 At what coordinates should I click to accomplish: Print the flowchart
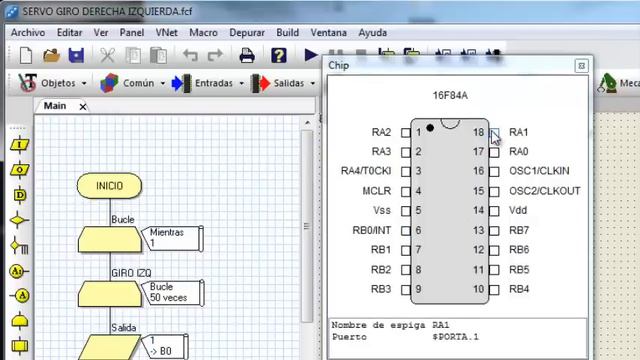[247, 55]
